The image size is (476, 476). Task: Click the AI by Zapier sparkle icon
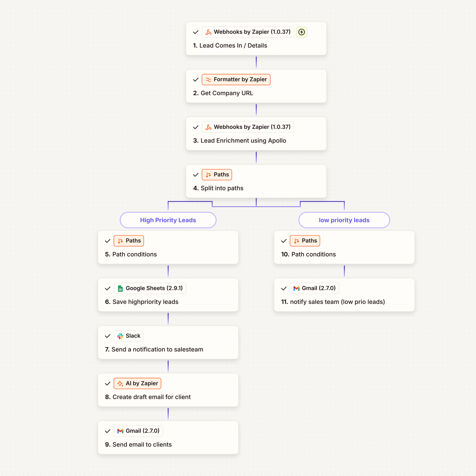[120, 383]
